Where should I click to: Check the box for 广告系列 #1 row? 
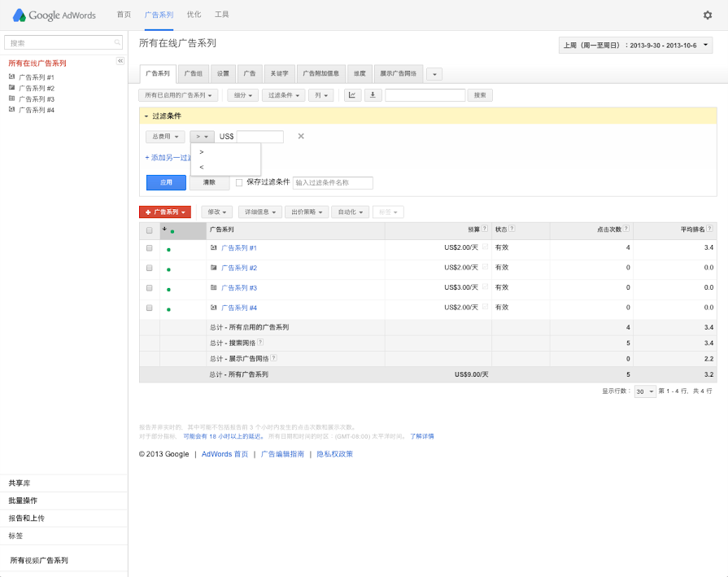point(149,247)
